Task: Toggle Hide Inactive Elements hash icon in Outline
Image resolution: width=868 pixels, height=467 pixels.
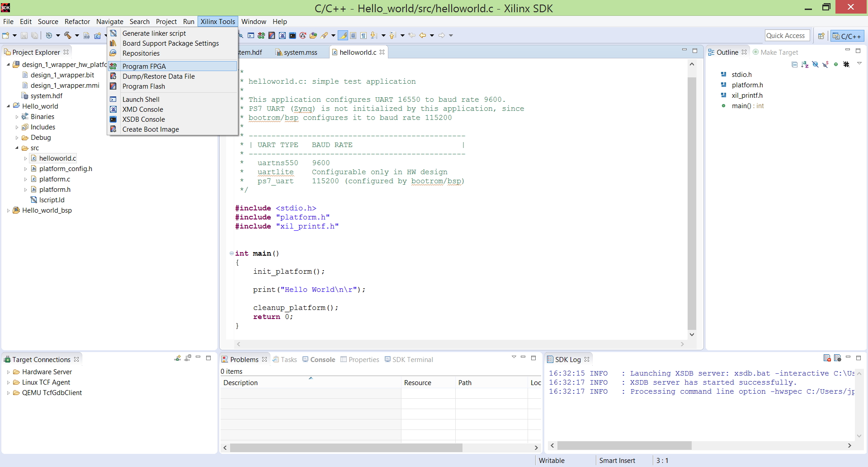Action: pyautogui.click(x=846, y=64)
